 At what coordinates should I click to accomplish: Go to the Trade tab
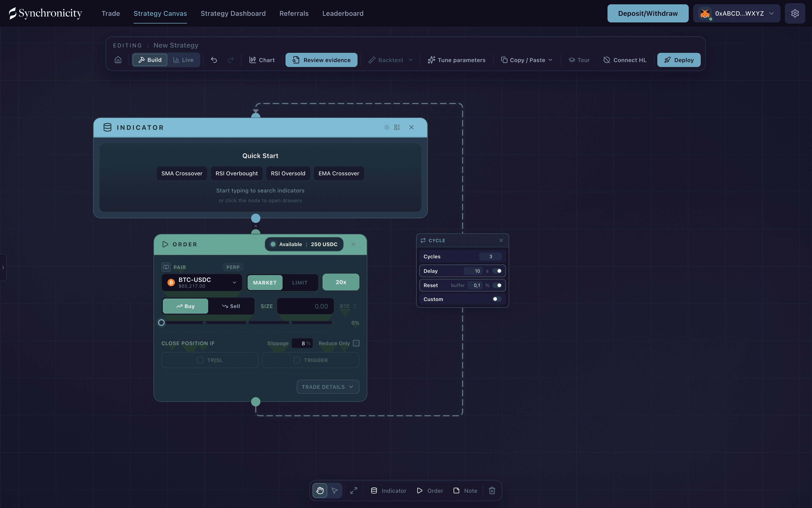[111, 13]
